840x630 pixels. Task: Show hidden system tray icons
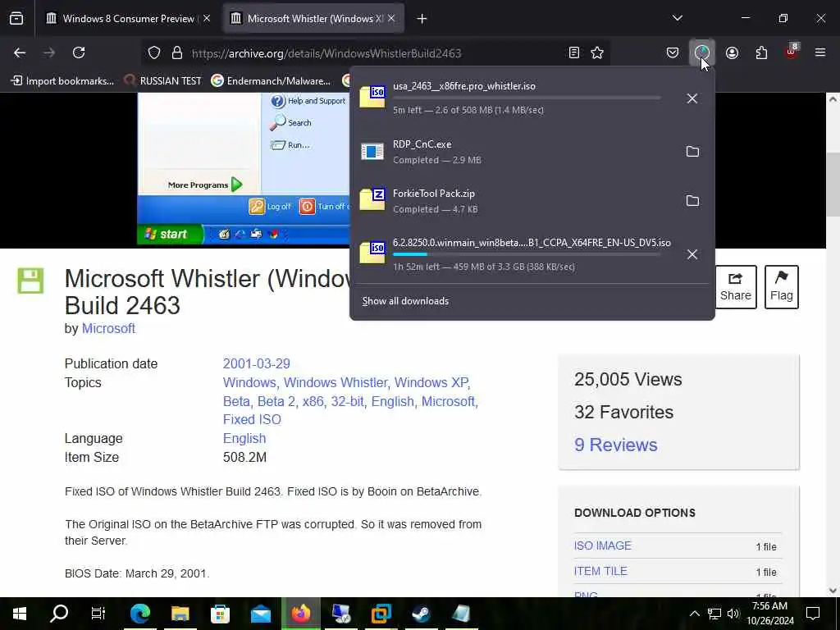point(694,614)
